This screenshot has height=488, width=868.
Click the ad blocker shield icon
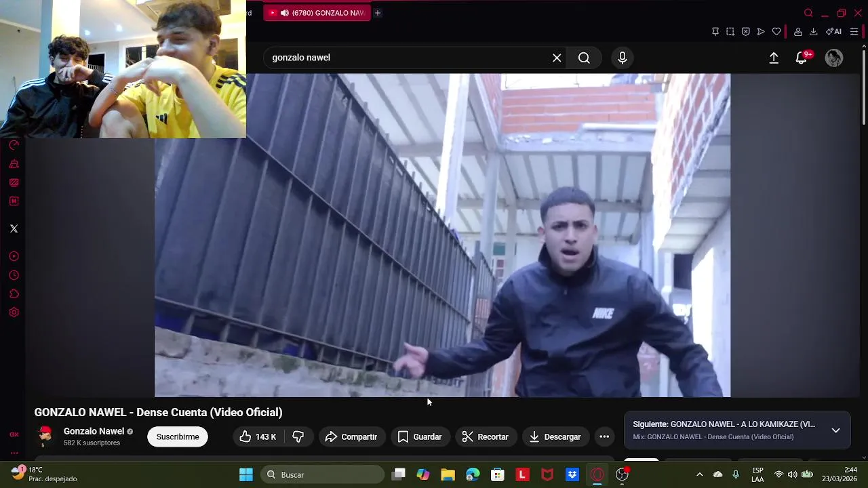[745, 32]
